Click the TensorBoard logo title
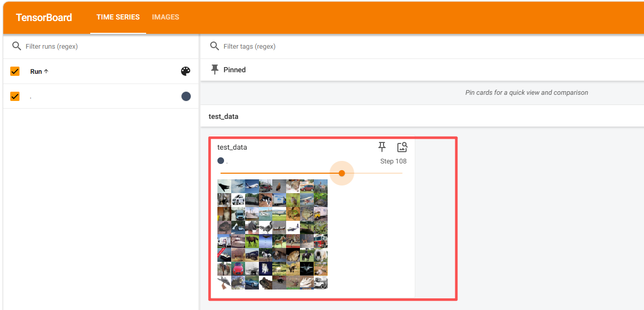Screen dimensions: 644x310 pyautogui.click(x=44, y=17)
